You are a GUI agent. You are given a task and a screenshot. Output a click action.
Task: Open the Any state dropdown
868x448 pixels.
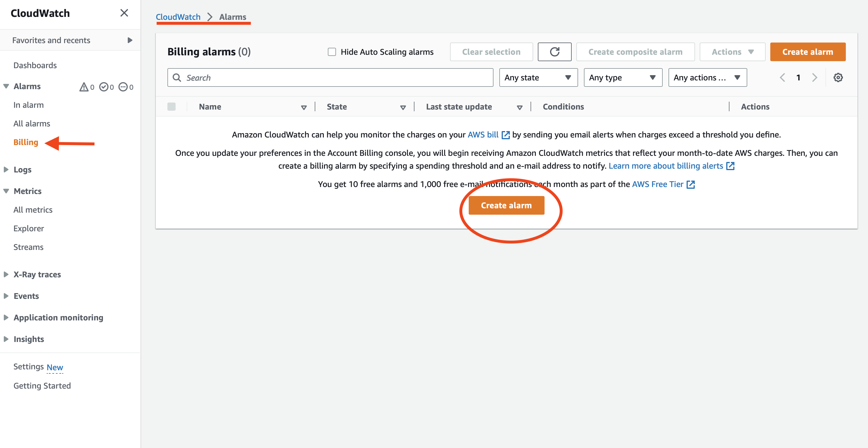(x=538, y=77)
